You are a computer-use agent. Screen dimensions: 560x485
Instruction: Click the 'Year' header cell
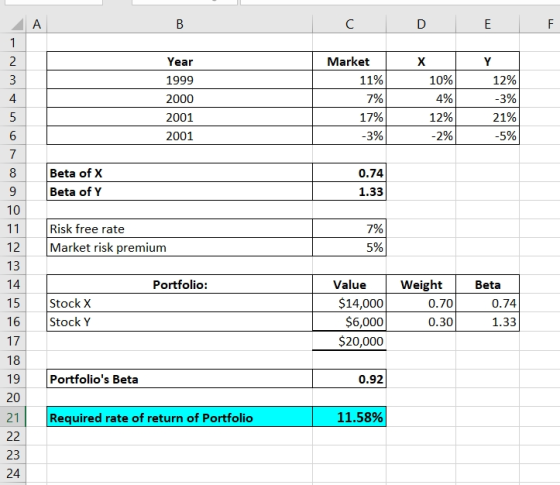tap(179, 61)
